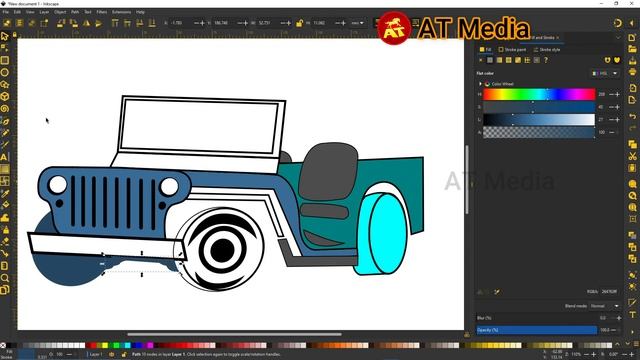
Task: Click the Hue rainbow slider
Action: 539,94
